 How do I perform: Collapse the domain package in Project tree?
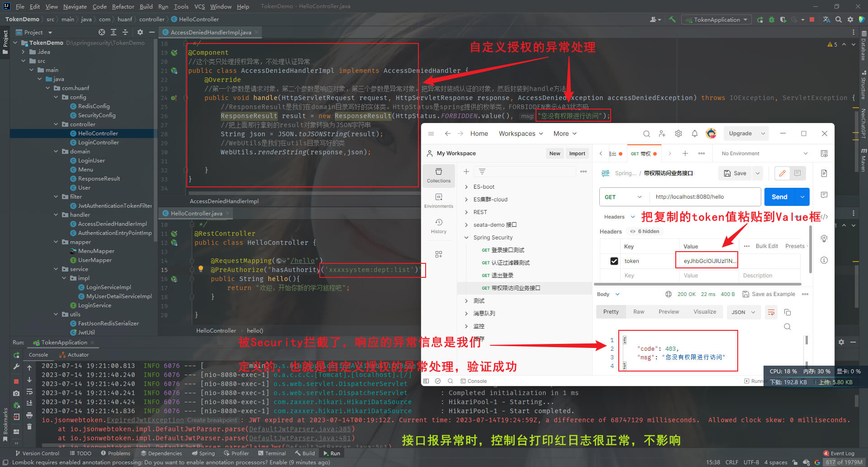[56, 152]
